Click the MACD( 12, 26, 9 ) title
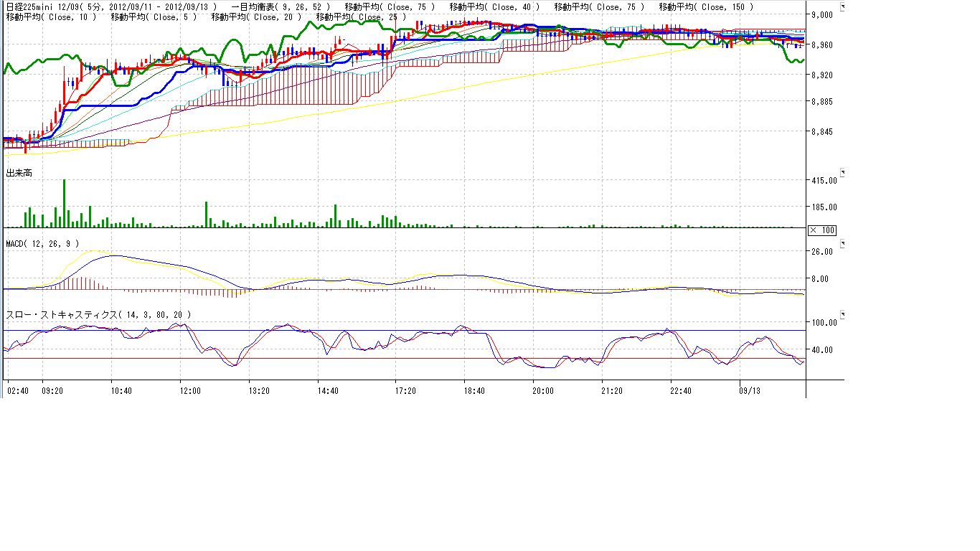980x551 pixels. point(42,244)
